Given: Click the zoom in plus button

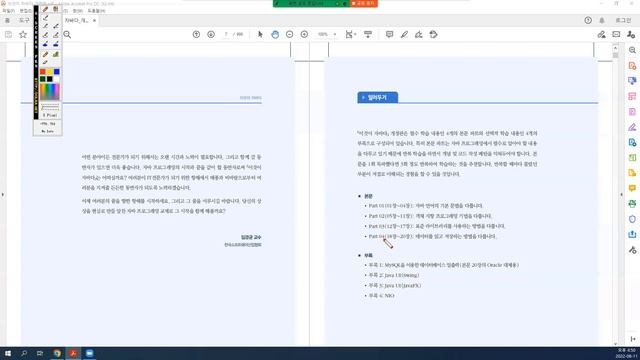Looking at the screenshot, I should [x=304, y=35].
